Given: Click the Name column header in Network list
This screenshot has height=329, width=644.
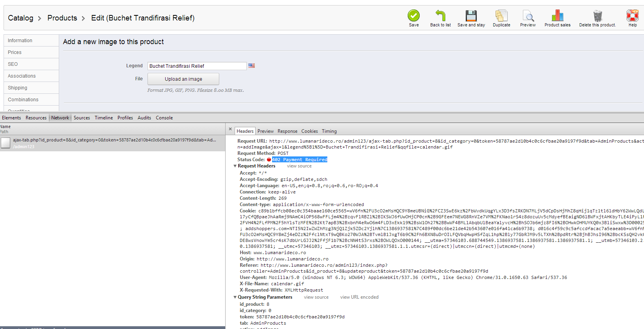Looking at the screenshot, I should coord(6,126).
